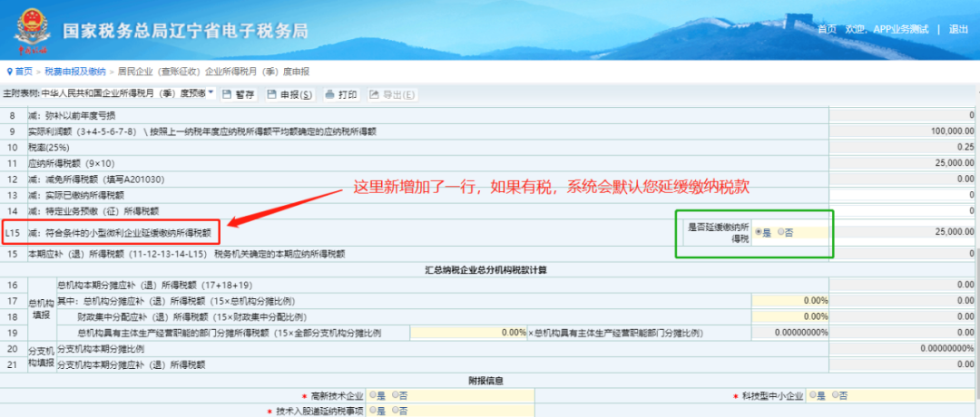Select 是 for 是否延缓缴纳所得税
The image size is (980, 417).
(x=759, y=232)
